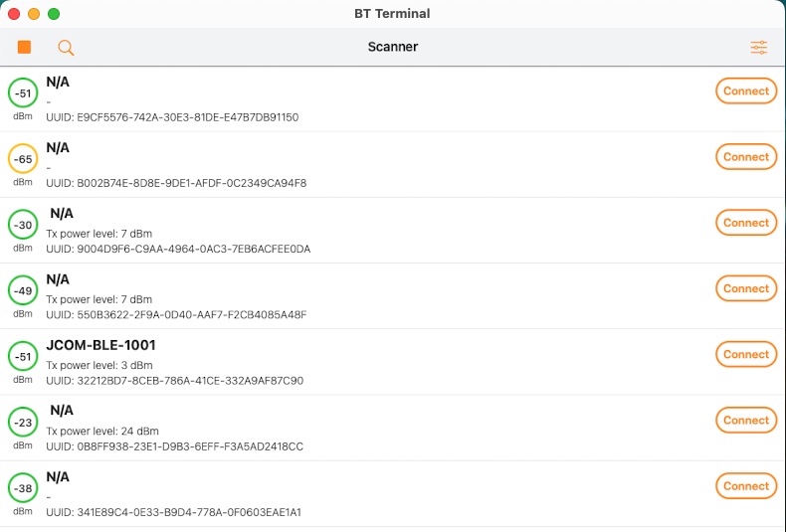Click the Scanner title in the toolbar
Screen dimensions: 786x532
click(x=392, y=47)
